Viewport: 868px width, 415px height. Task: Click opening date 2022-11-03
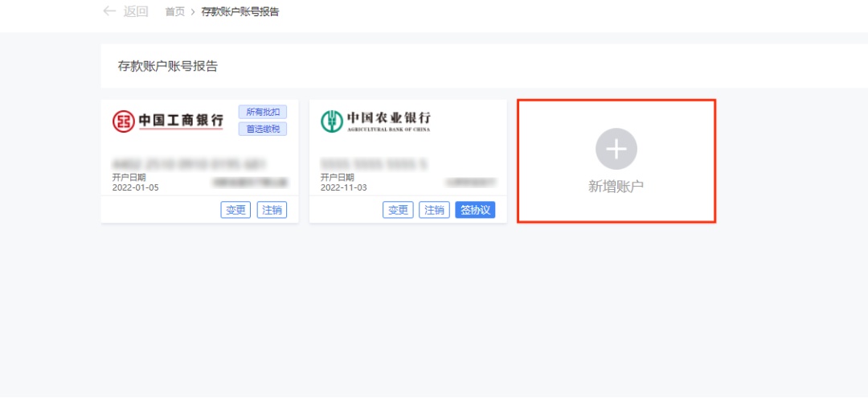[x=344, y=187]
